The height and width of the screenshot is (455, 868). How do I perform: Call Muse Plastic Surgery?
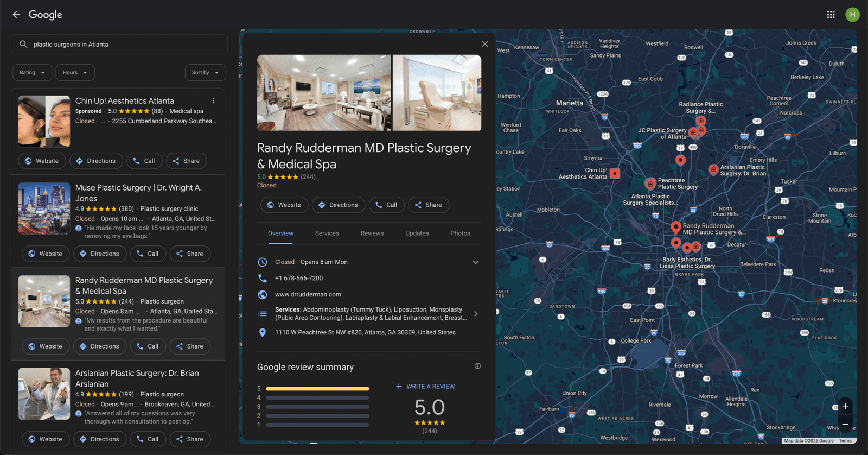click(148, 254)
